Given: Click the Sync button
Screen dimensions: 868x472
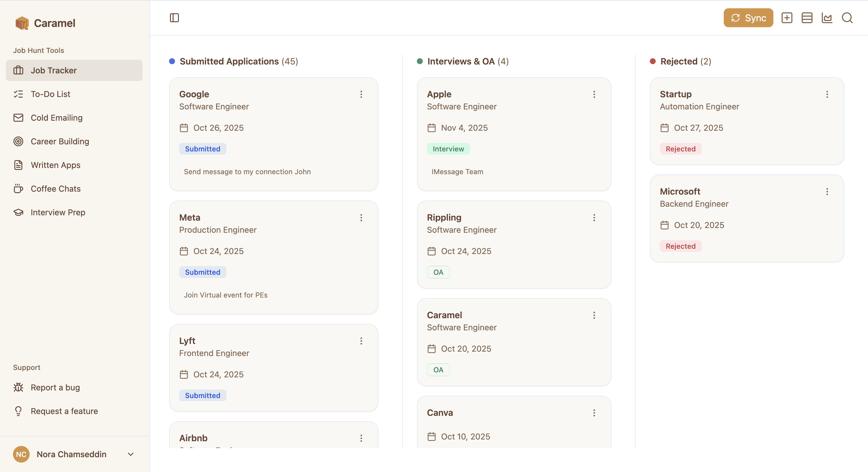Looking at the screenshot, I should [748, 18].
